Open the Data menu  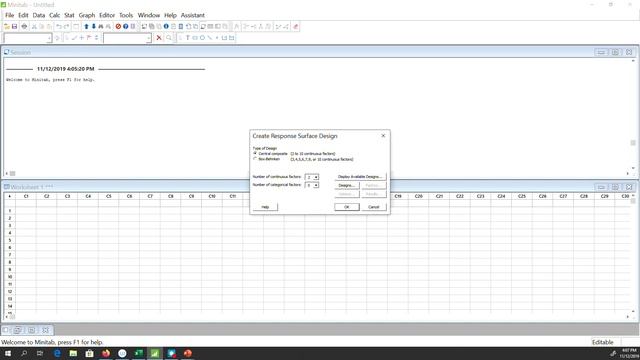point(39,15)
